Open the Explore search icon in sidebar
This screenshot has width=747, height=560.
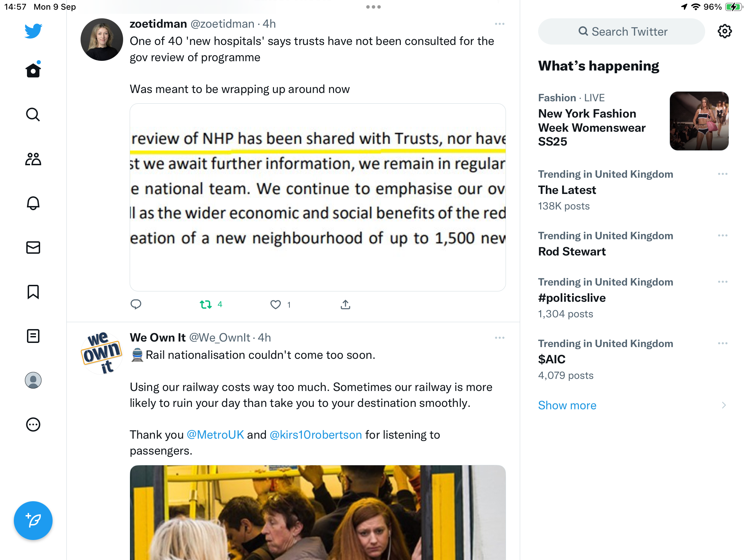tap(33, 114)
